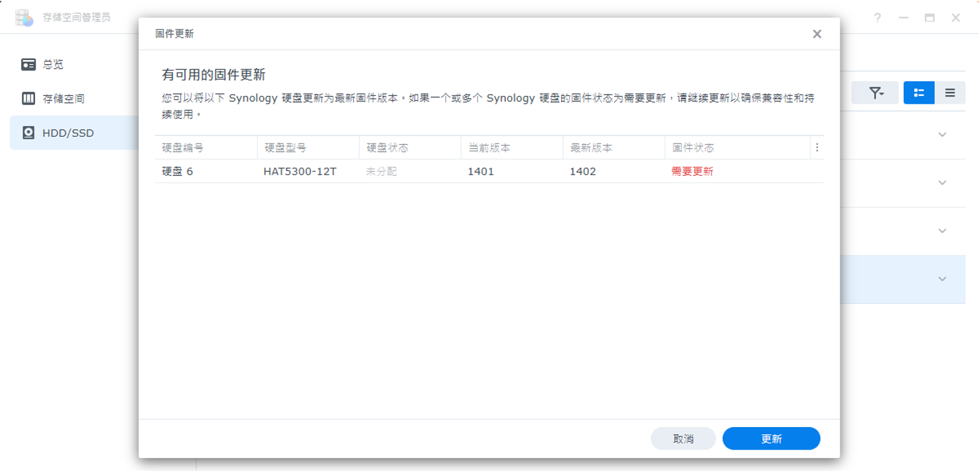This screenshot has width=980, height=472.
Task: Click the 总览 sidebar icon
Action: coord(28,64)
